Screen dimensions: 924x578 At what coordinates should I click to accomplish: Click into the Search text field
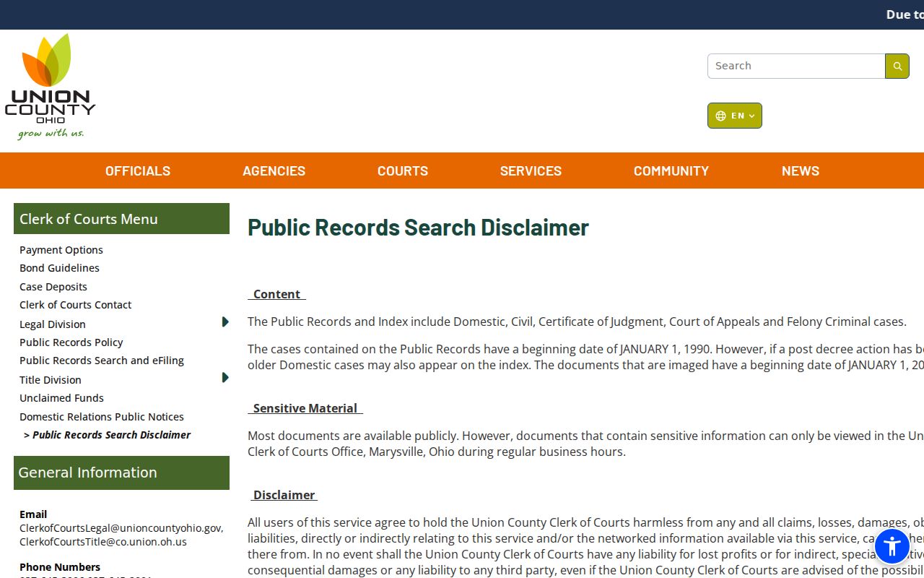796,66
